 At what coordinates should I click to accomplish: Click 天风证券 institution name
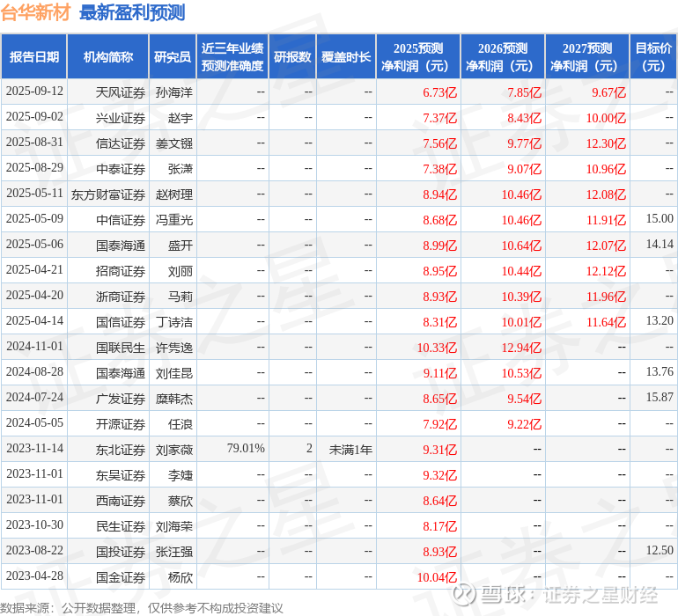click(121, 92)
